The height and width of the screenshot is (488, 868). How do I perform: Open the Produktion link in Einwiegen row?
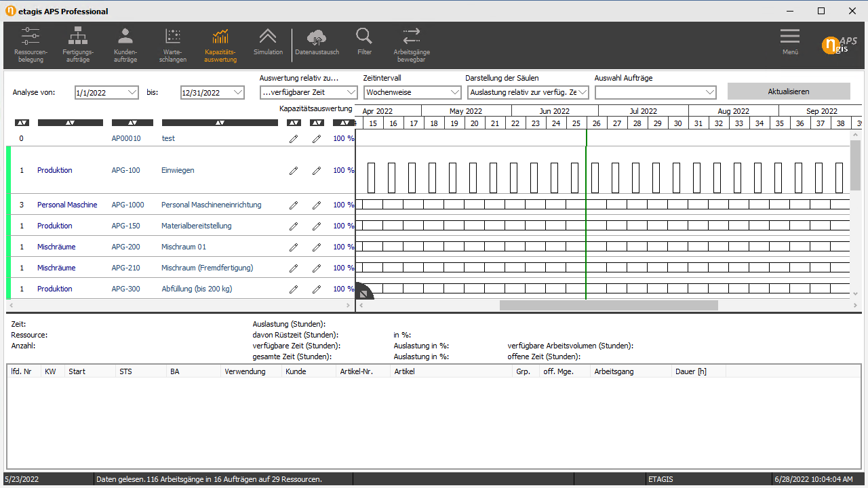coord(55,171)
